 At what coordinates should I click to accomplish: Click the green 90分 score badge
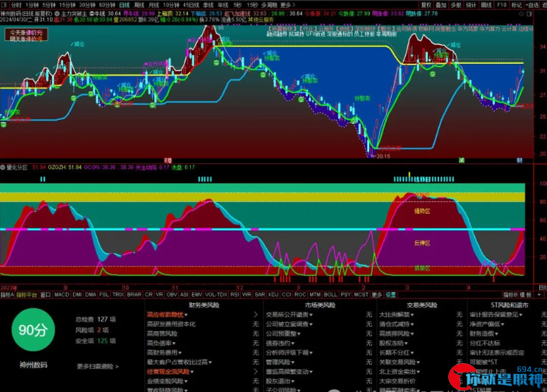pos(33,330)
